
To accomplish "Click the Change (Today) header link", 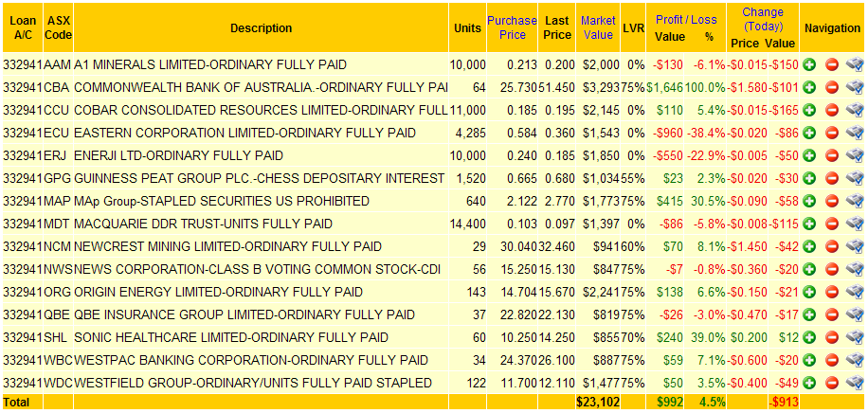I will 763,19.
